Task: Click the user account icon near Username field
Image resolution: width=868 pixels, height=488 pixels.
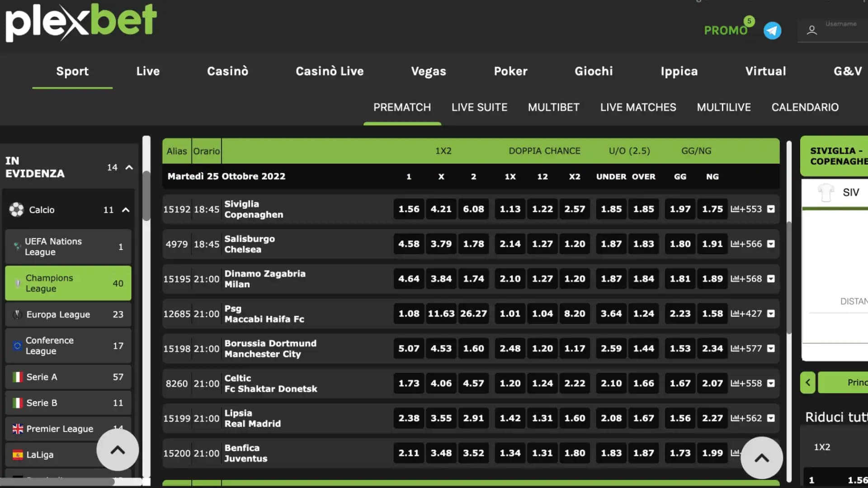Action: click(x=811, y=30)
